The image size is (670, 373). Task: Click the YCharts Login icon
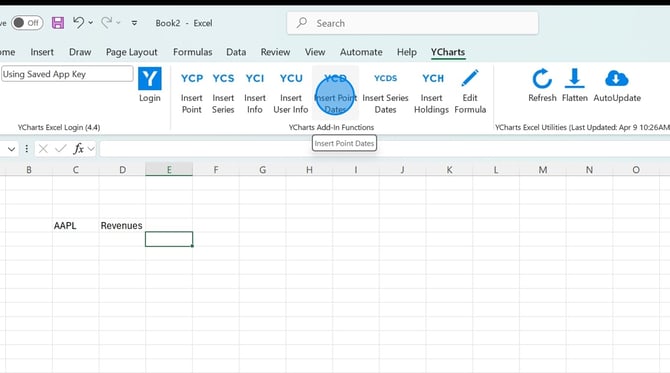[150, 79]
